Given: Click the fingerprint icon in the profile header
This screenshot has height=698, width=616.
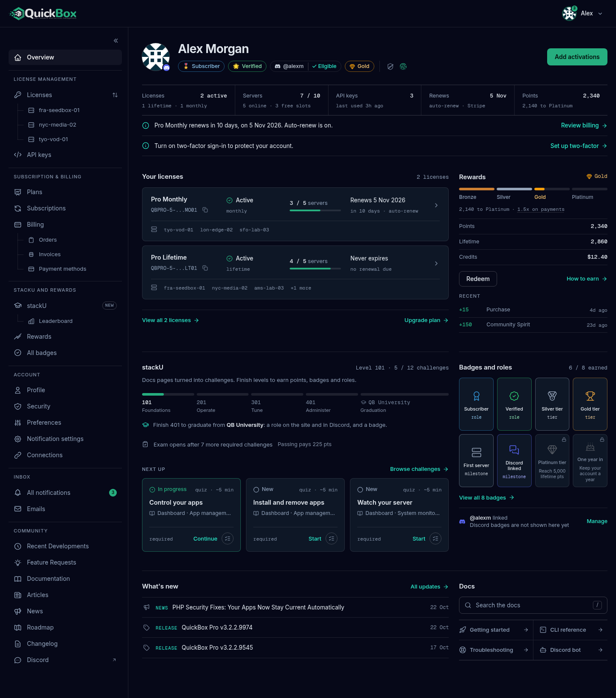Looking at the screenshot, I should [x=403, y=66].
